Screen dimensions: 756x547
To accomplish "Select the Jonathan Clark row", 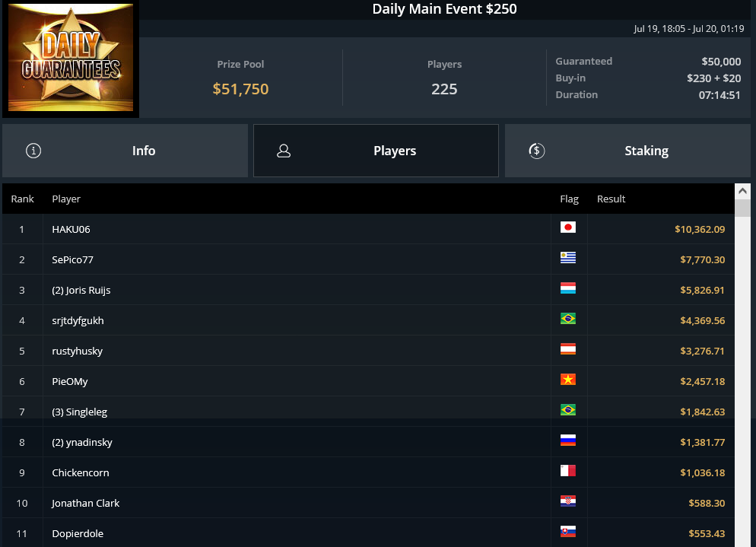I will click(x=368, y=503).
